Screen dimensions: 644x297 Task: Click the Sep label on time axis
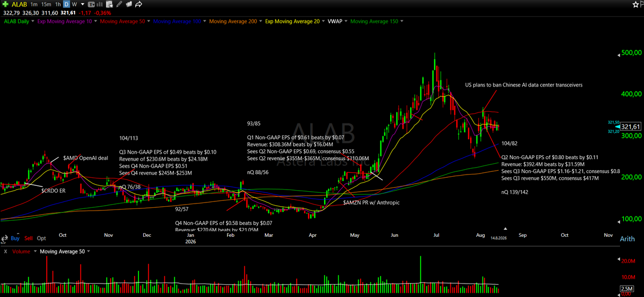click(x=524, y=235)
